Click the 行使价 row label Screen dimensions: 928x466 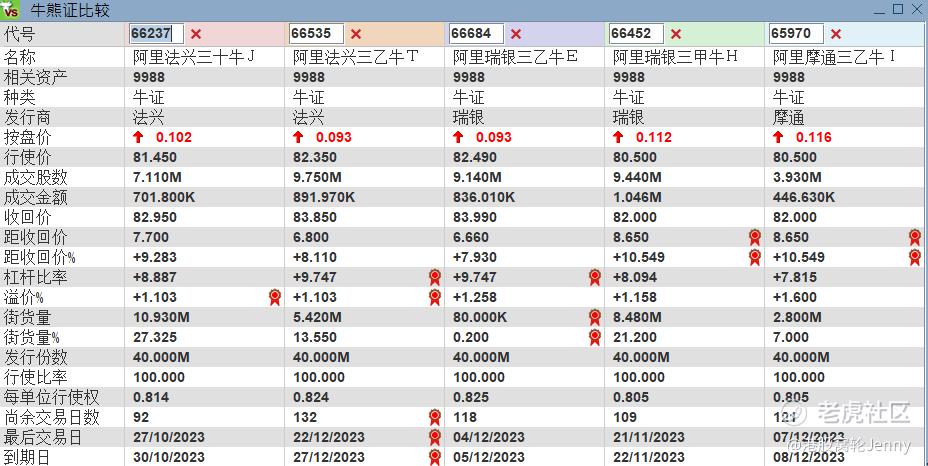pyautogui.click(x=27, y=157)
